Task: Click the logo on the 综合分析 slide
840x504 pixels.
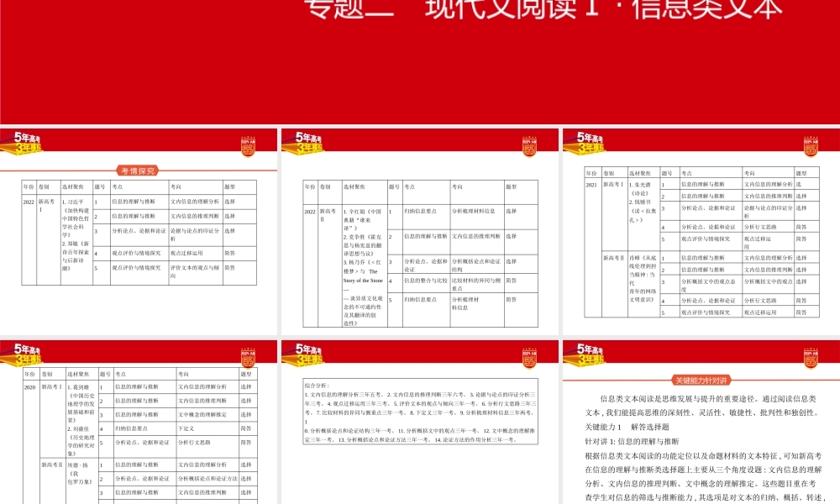Action: [308, 354]
